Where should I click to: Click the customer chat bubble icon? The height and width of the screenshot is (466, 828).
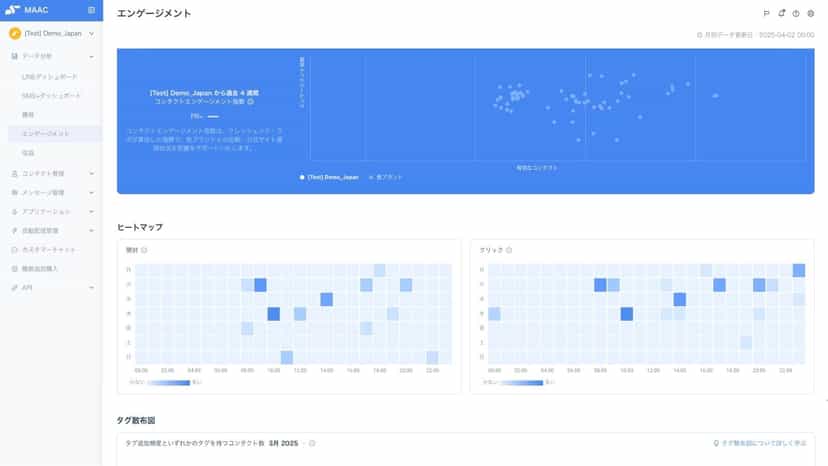[x=15, y=249]
